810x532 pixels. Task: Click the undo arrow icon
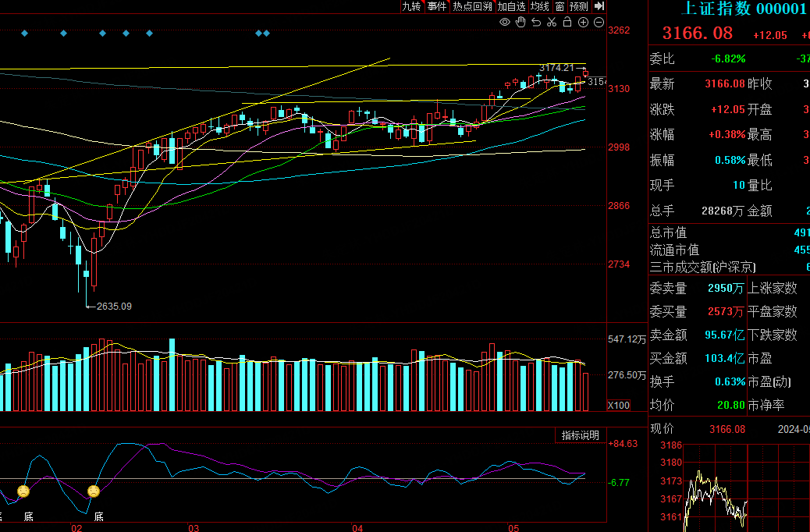[x=536, y=23]
